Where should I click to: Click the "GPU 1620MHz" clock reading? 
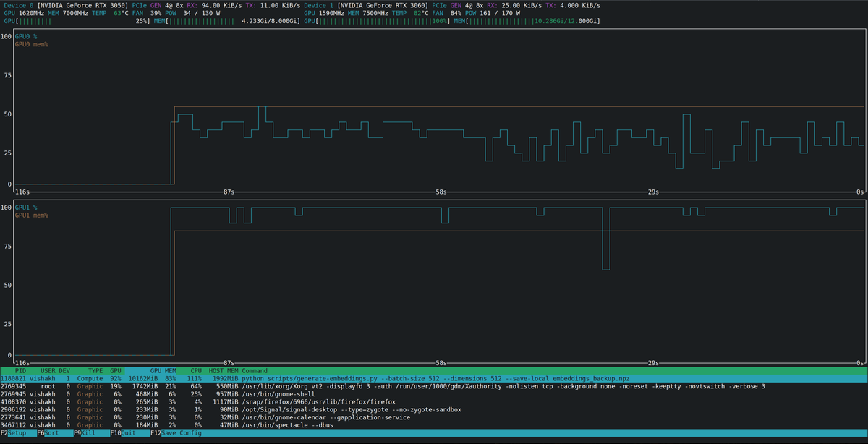(24, 13)
